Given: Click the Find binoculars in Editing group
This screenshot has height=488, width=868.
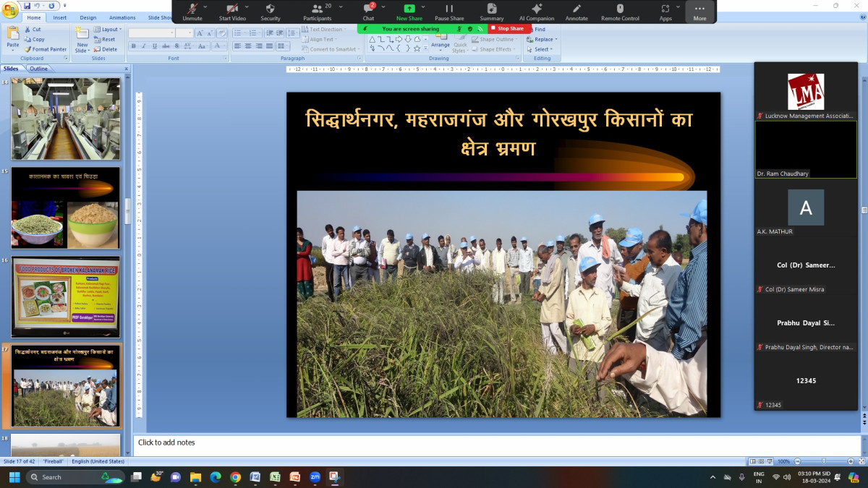Looking at the screenshot, I should point(540,30).
